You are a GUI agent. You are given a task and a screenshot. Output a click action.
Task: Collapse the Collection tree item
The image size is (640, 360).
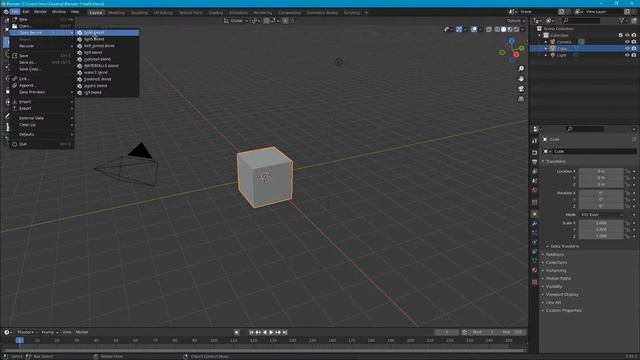point(540,35)
